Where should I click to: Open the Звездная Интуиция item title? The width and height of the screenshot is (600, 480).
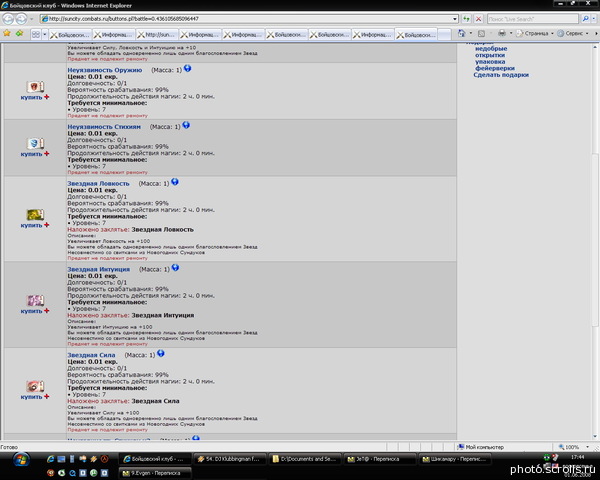(x=99, y=269)
